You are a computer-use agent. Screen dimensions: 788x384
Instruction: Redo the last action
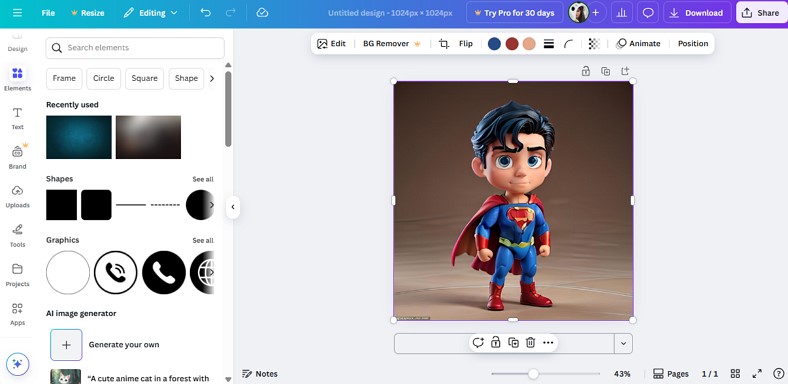[230, 13]
